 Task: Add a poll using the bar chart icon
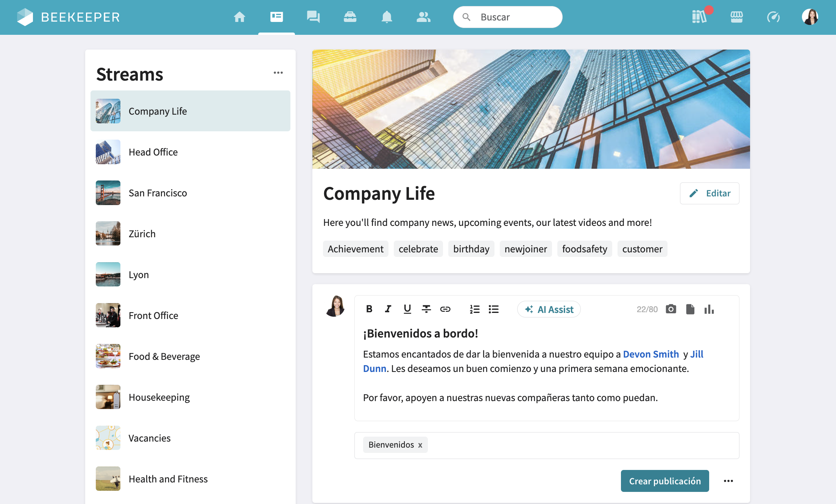[x=709, y=309]
